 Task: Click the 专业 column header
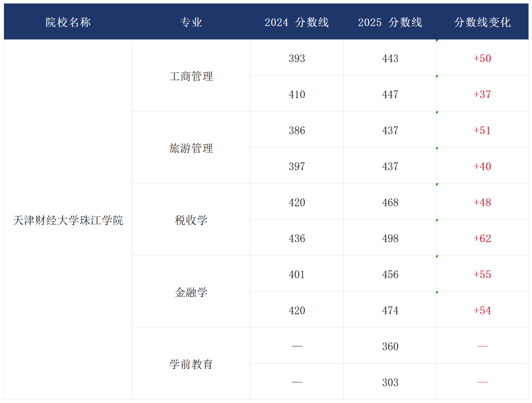191,22
